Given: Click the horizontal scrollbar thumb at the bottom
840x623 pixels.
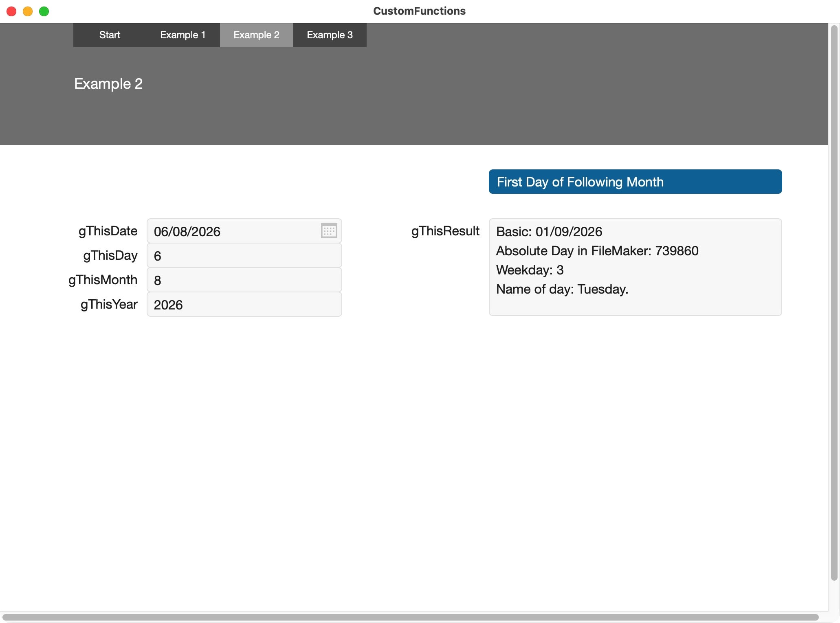Looking at the screenshot, I should pyautogui.click(x=411, y=617).
